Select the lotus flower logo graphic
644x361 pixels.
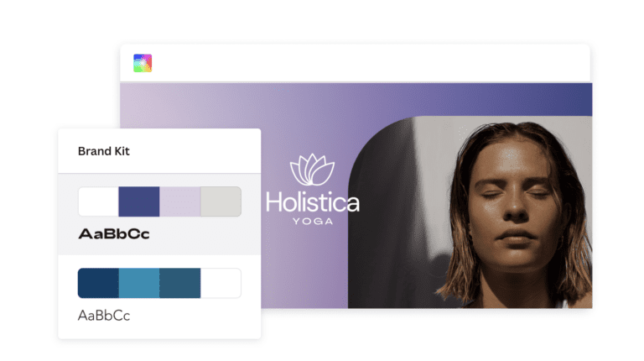point(312,170)
